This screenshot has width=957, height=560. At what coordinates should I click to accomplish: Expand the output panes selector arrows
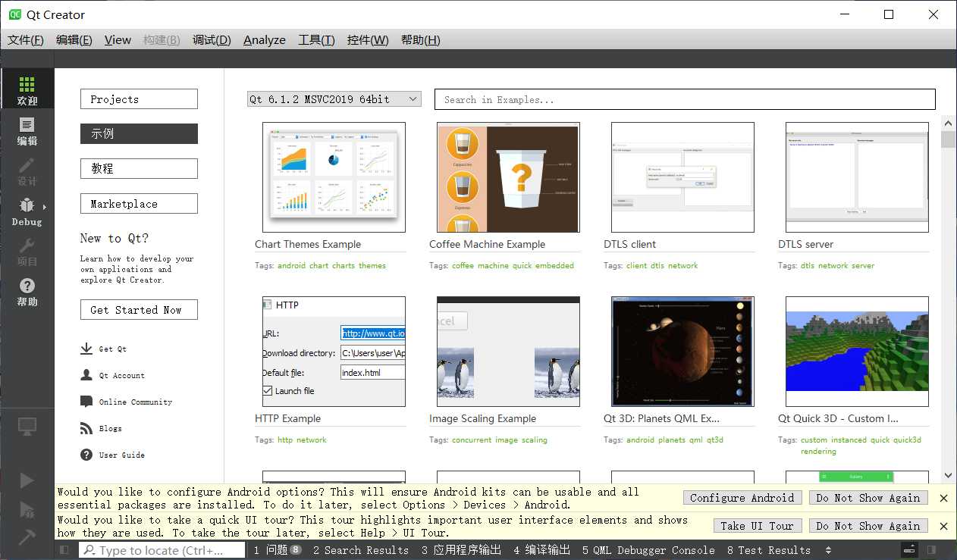coord(828,550)
